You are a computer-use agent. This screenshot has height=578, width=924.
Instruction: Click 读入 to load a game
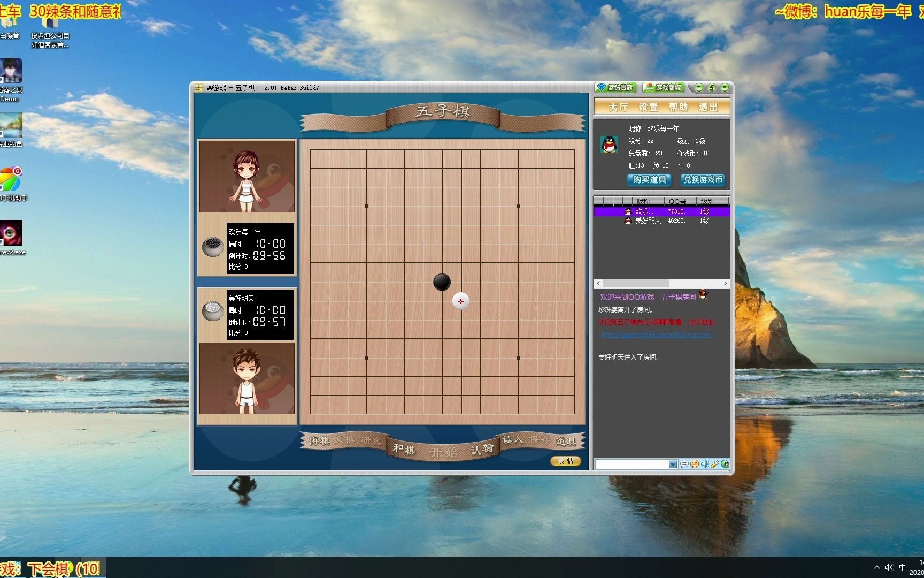512,440
